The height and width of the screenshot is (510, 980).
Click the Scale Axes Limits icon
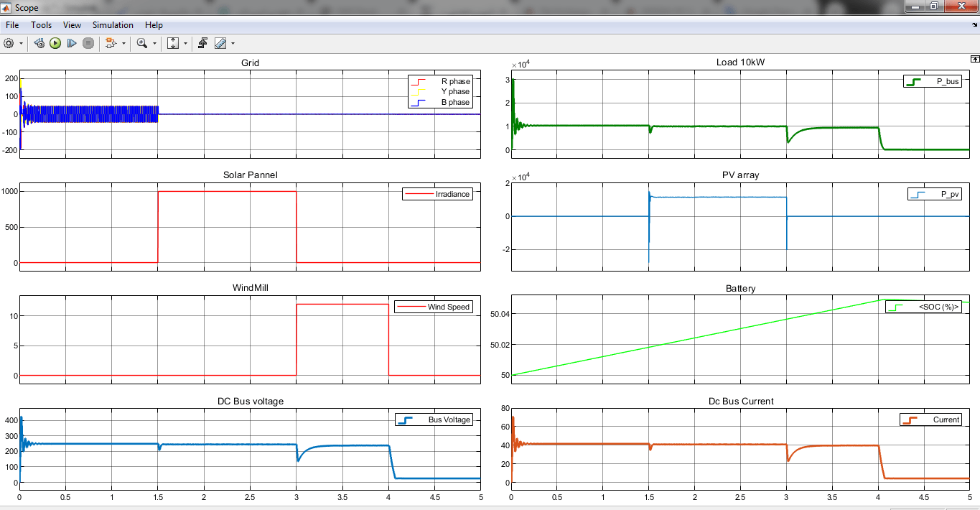point(173,43)
